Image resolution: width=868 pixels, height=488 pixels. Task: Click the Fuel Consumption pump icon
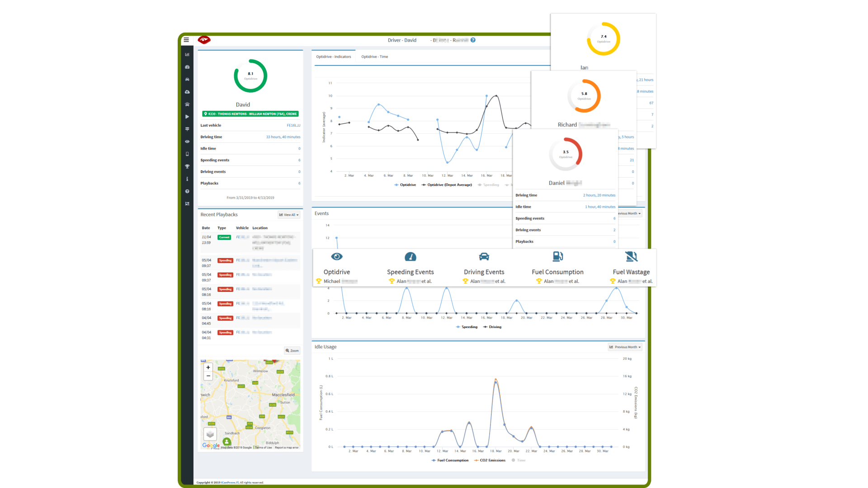click(x=557, y=257)
